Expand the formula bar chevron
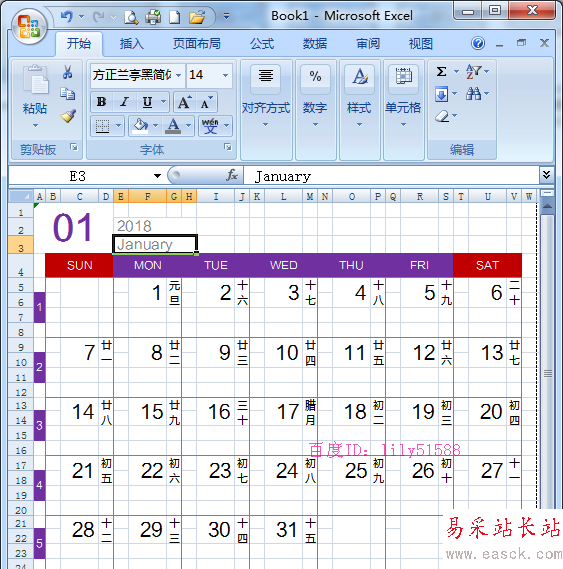 coord(546,175)
